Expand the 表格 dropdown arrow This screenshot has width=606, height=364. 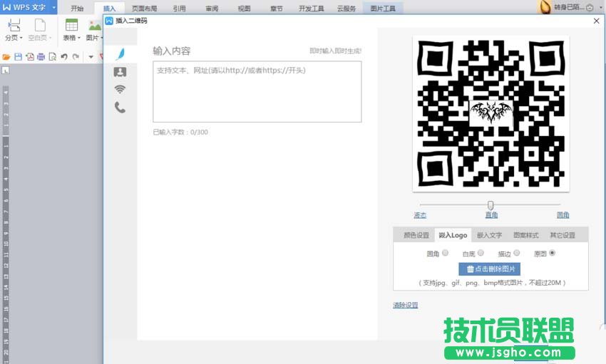[x=79, y=38]
